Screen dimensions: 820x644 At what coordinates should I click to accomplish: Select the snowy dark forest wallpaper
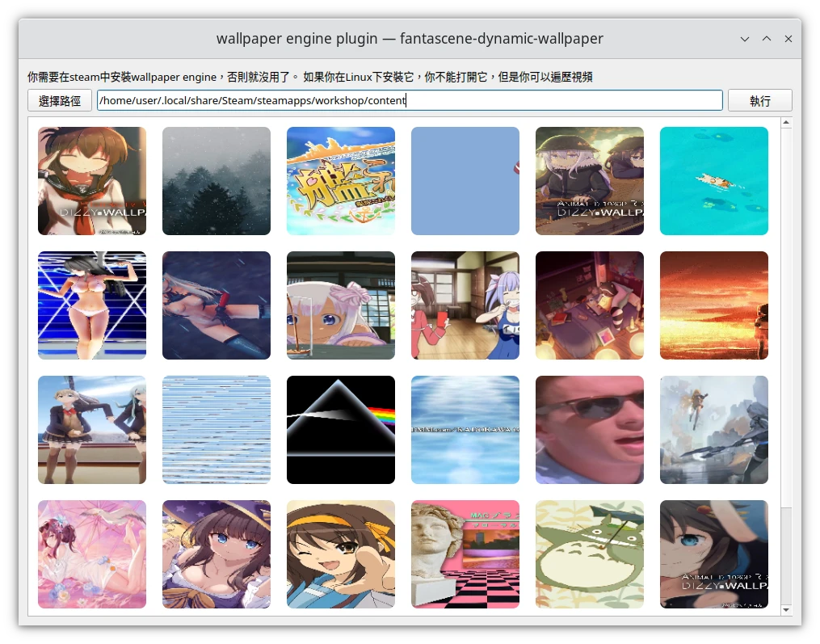pos(217,181)
